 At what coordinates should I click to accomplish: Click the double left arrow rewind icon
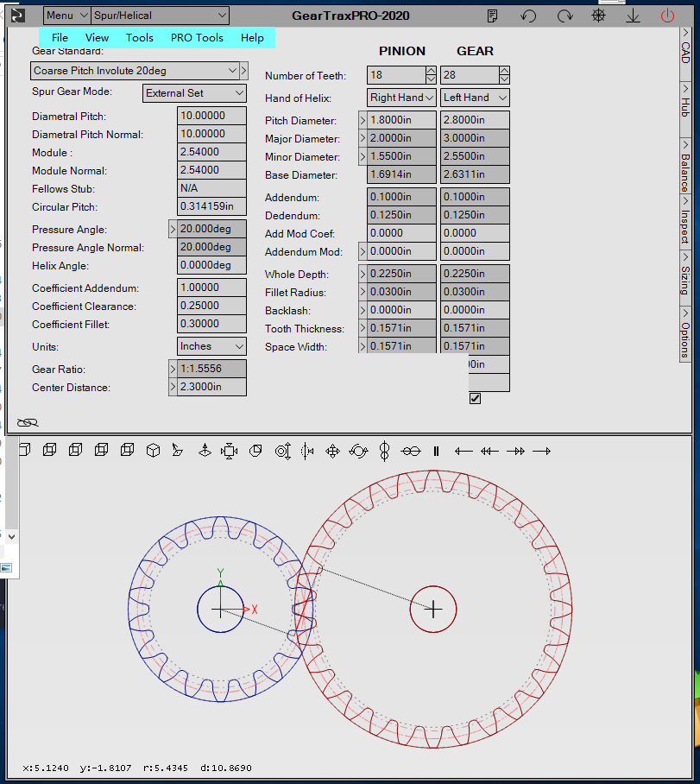(489, 451)
